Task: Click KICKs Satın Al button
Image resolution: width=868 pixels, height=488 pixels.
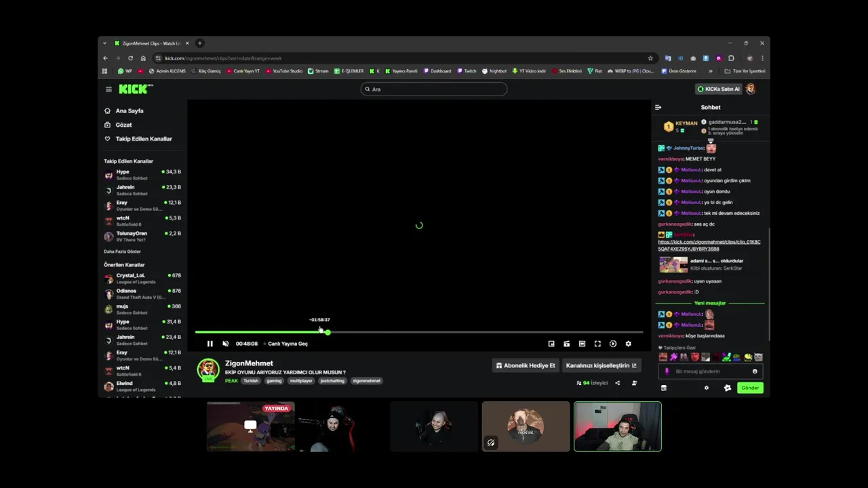Action: [x=719, y=89]
